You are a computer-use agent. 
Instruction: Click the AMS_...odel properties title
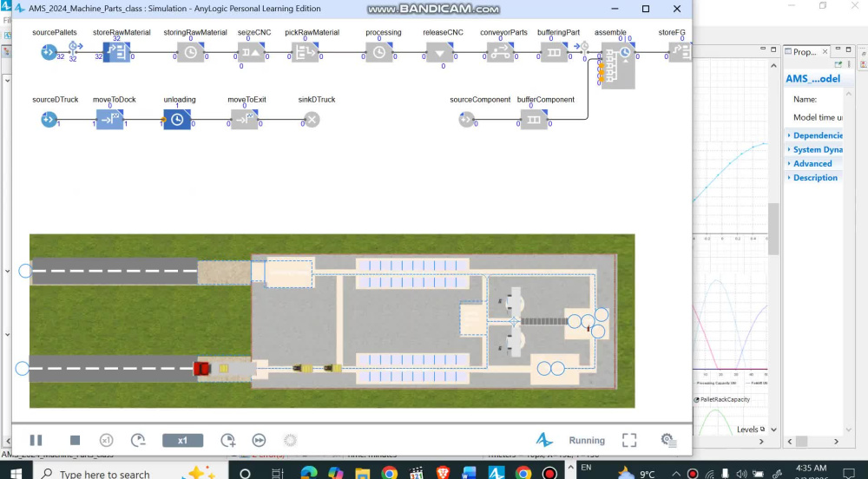(x=812, y=79)
